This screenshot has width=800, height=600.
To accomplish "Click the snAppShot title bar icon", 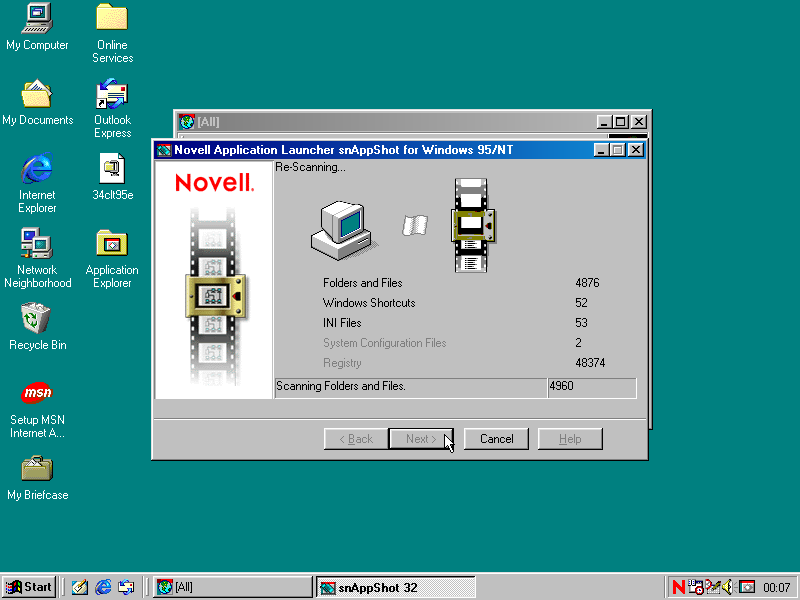I will tap(164, 150).
